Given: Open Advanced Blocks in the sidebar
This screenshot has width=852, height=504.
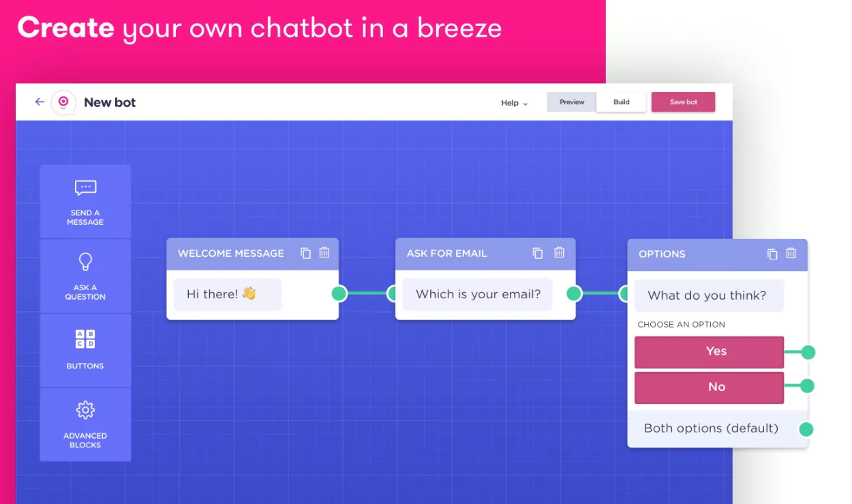Looking at the screenshot, I should click(x=85, y=424).
